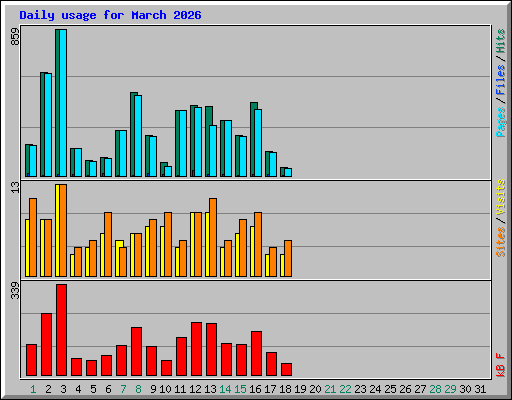The height and width of the screenshot is (400, 512).
Task: Click day label 29 on the axis
Action: pyautogui.click(x=450, y=389)
